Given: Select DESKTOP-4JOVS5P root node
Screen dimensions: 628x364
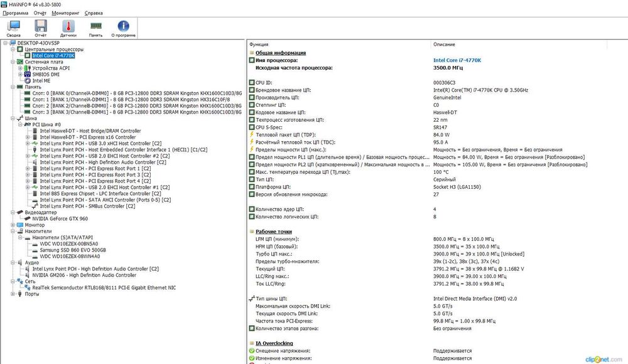Looking at the screenshot, I should pos(38,43).
